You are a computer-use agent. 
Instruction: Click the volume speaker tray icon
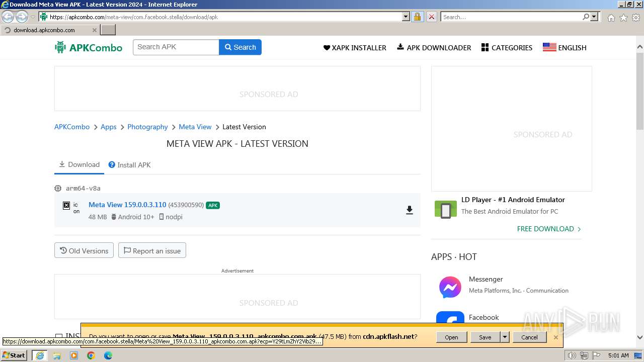click(x=572, y=355)
